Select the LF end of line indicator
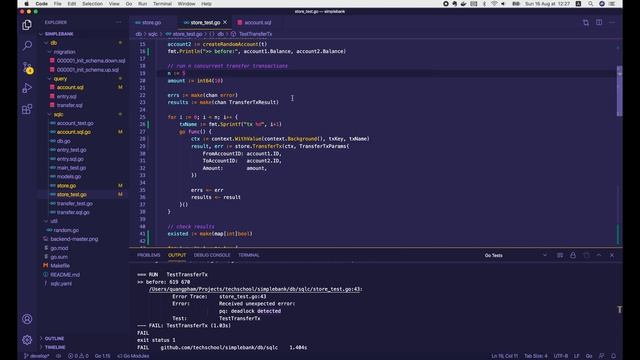Image resolution: width=640 pixels, height=360 pixels. (576, 356)
